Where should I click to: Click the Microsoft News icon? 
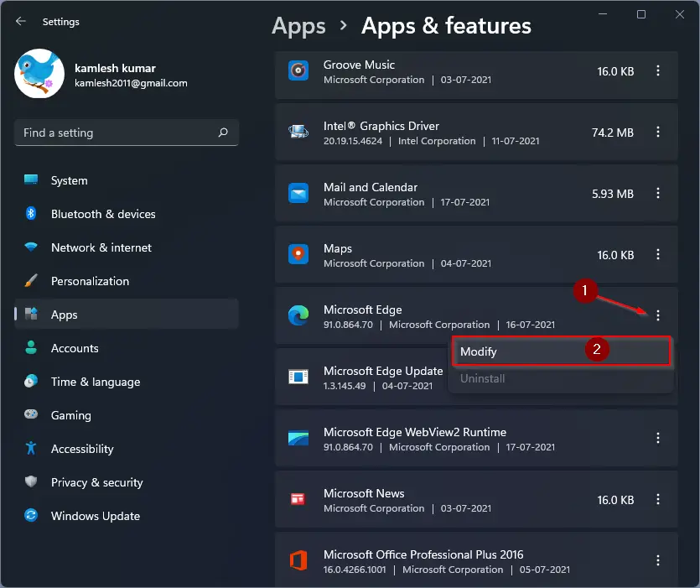pos(298,499)
